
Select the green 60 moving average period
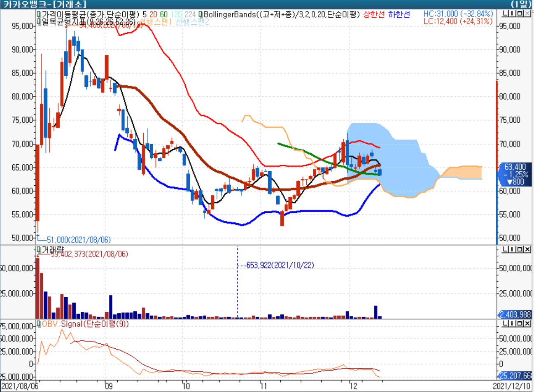[x=164, y=14]
